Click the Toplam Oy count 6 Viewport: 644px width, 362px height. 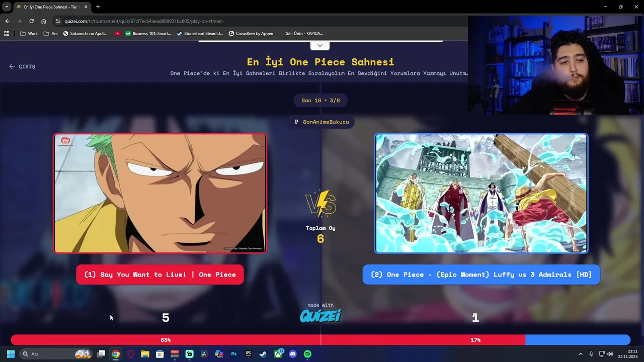click(x=320, y=239)
